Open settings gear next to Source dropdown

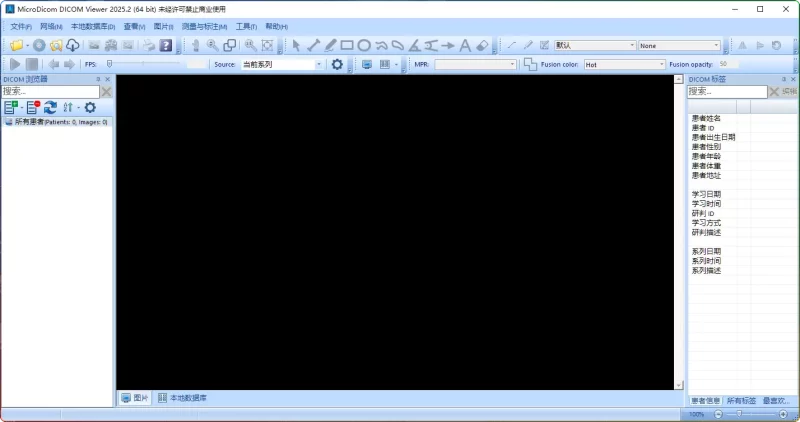click(337, 64)
